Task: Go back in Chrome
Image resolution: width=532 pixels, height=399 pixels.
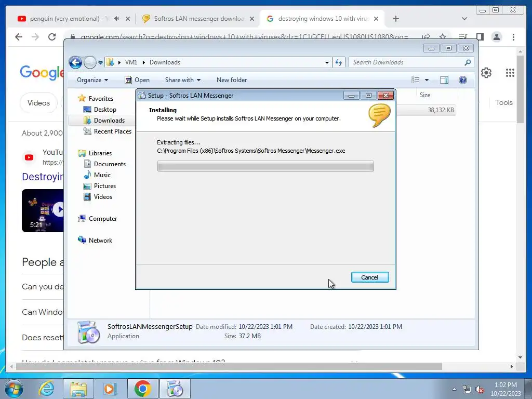Action: click(19, 37)
